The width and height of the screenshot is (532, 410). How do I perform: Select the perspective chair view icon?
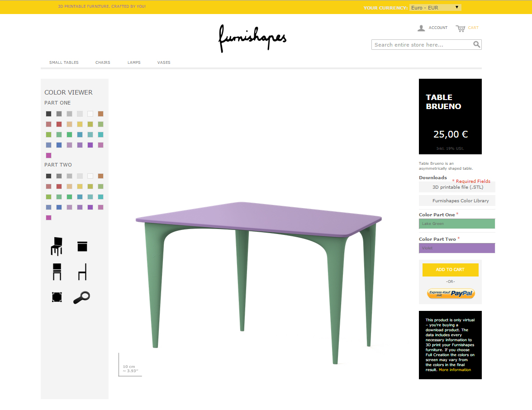(57, 246)
